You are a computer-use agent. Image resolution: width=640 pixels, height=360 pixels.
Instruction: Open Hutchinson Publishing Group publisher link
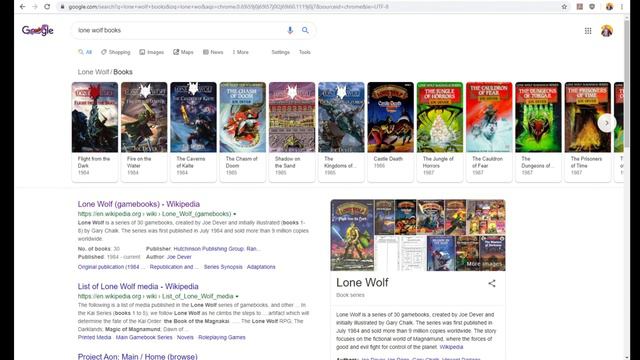tap(217, 249)
